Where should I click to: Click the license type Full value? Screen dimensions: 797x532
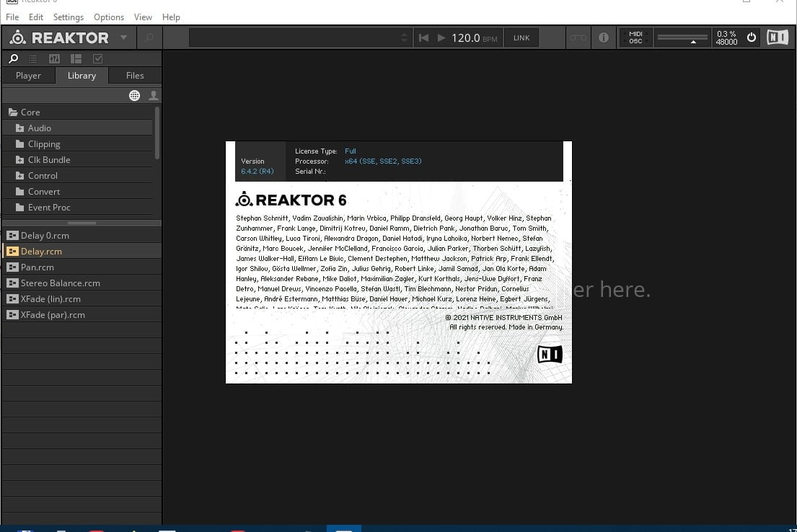coord(351,151)
